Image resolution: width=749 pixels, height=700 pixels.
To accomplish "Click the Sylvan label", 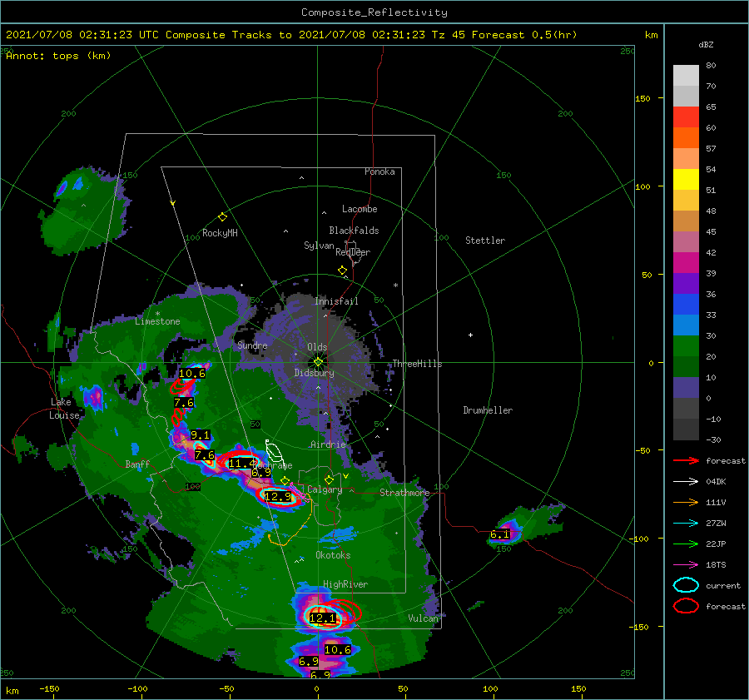I will (319, 246).
